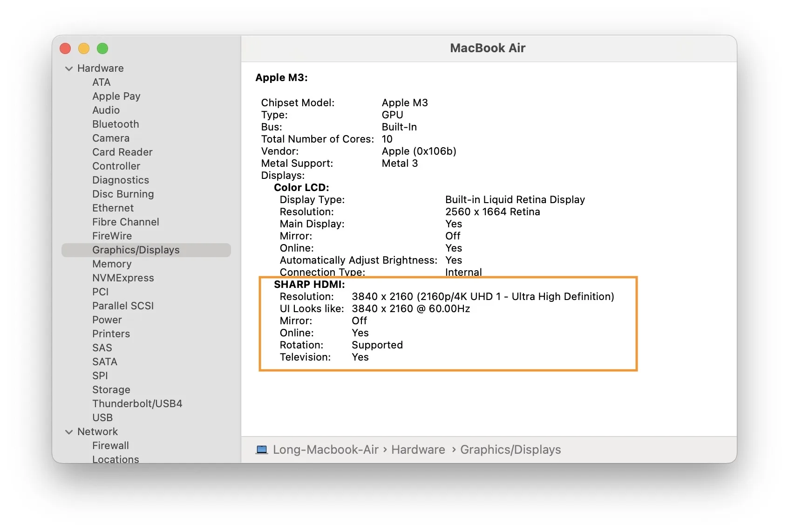The image size is (789, 532).
Task: Open the SAS entry
Action: (x=102, y=348)
